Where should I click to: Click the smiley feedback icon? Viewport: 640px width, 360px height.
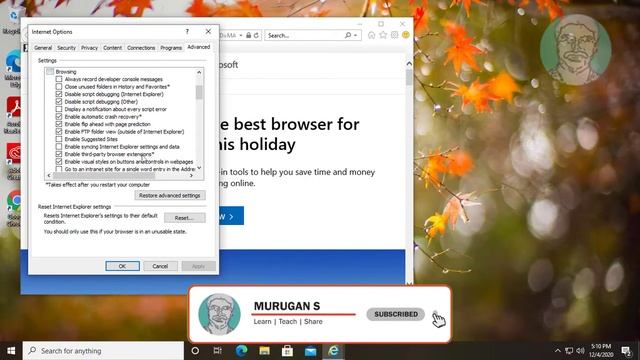[x=406, y=35]
